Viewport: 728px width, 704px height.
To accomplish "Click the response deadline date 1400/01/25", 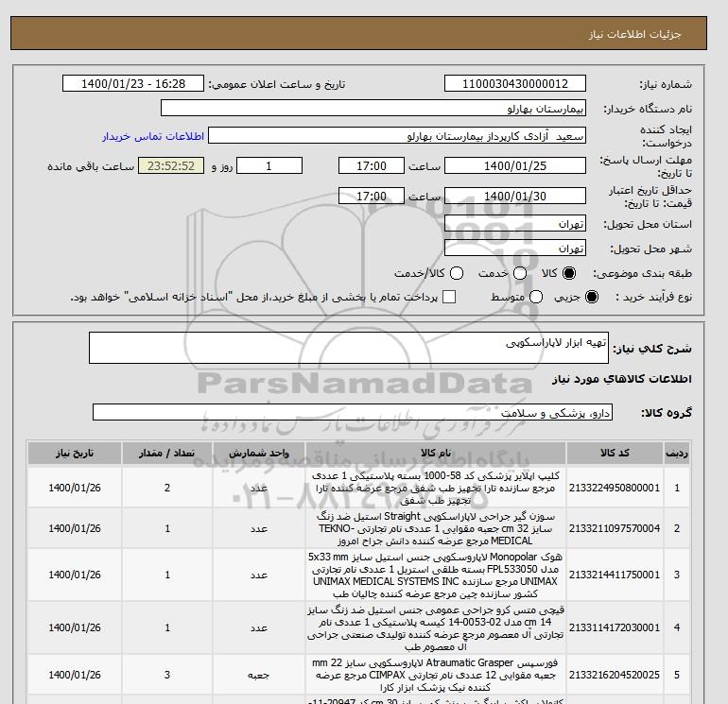I will point(515,165).
